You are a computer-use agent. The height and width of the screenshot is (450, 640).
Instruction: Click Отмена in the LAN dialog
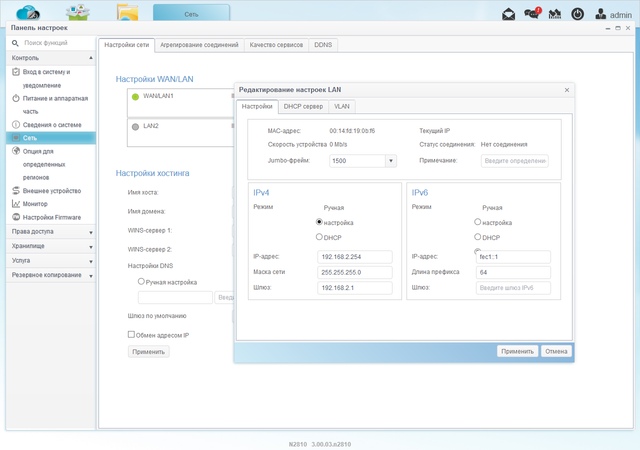[556, 351]
